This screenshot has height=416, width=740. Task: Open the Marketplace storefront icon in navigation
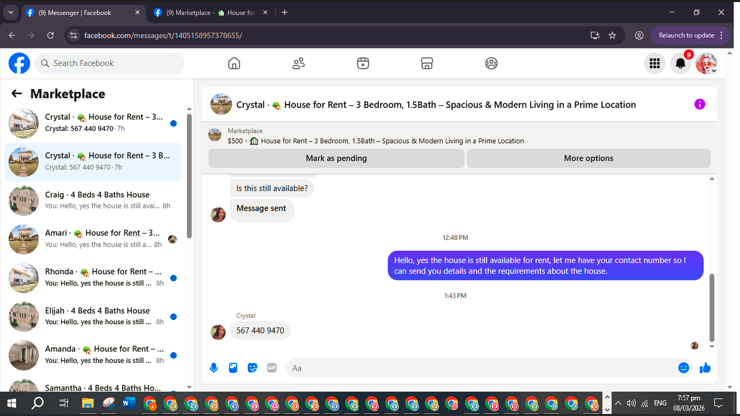coord(427,63)
